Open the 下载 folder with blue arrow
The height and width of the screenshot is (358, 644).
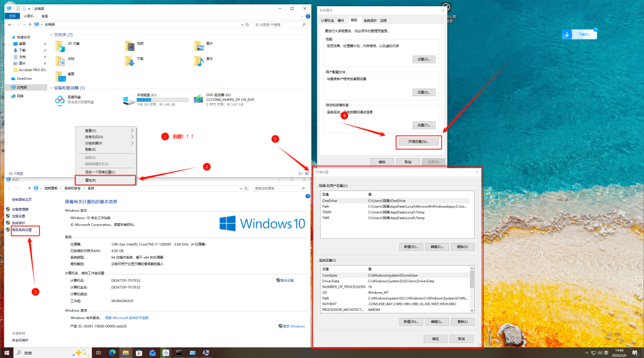130,61
